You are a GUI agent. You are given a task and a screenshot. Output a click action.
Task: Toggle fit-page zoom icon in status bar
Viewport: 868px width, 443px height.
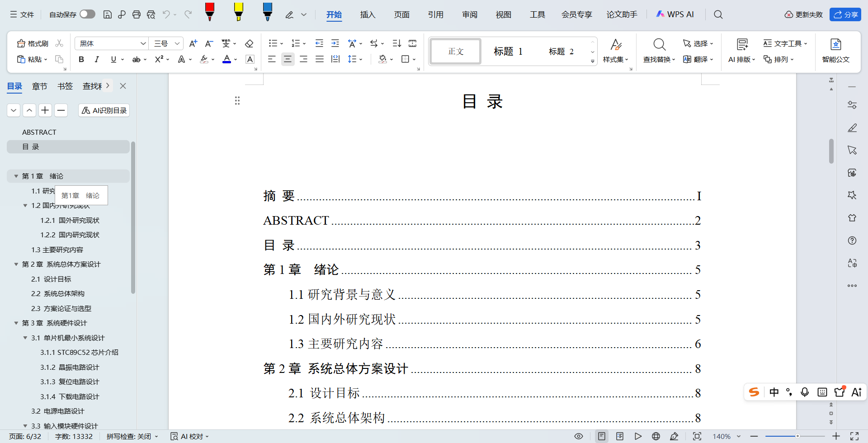pyautogui.click(x=697, y=436)
